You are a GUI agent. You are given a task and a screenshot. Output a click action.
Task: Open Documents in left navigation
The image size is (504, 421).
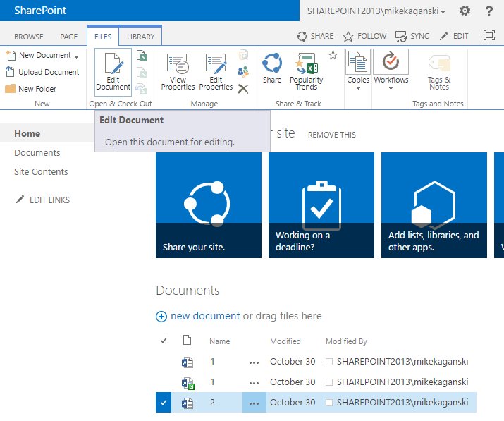[37, 153]
